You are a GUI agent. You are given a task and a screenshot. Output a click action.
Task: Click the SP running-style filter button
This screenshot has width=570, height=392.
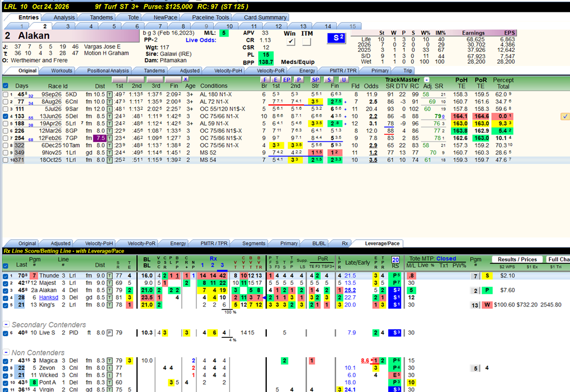(315, 80)
